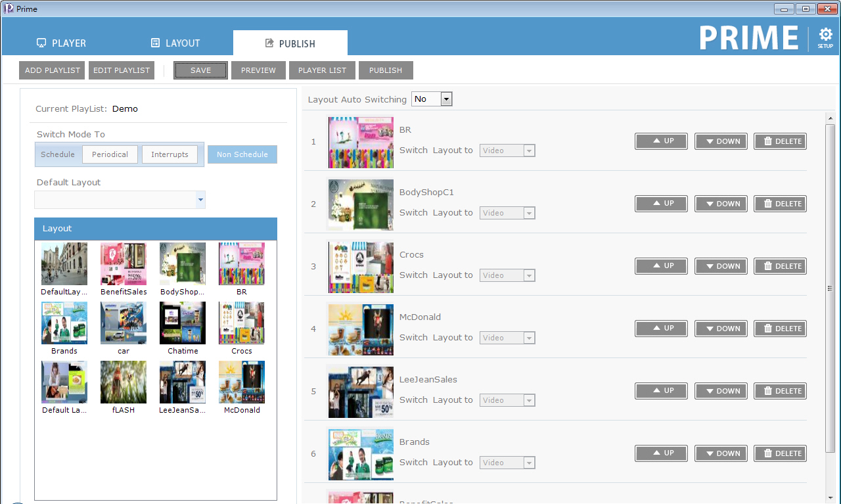
Task: Delete the Brands playlist row
Action: [x=780, y=453]
